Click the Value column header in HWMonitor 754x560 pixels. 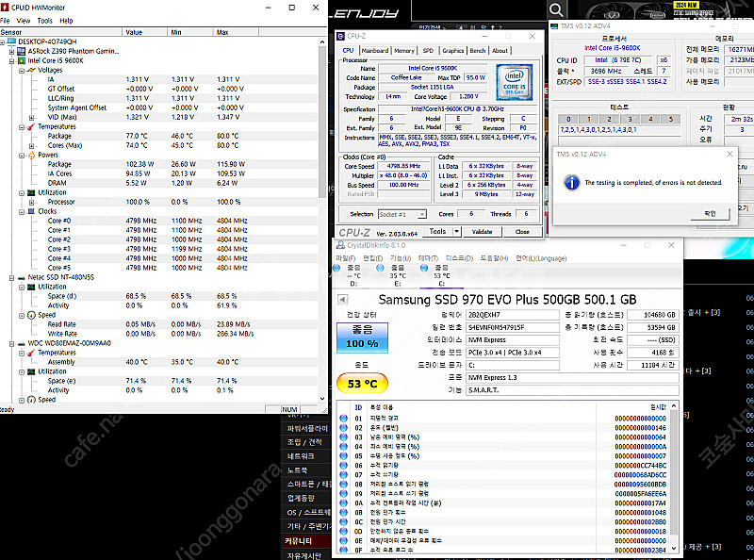[x=145, y=32]
